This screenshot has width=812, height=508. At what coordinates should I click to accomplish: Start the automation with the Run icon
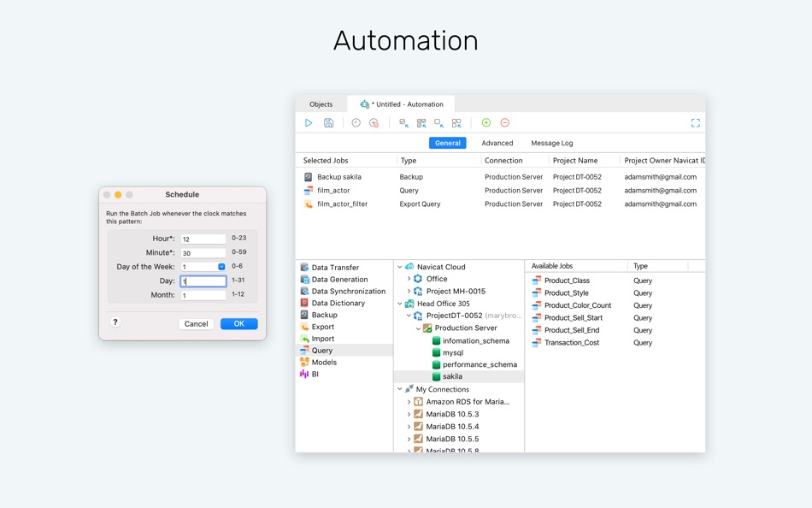pyautogui.click(x=309, y=123)
